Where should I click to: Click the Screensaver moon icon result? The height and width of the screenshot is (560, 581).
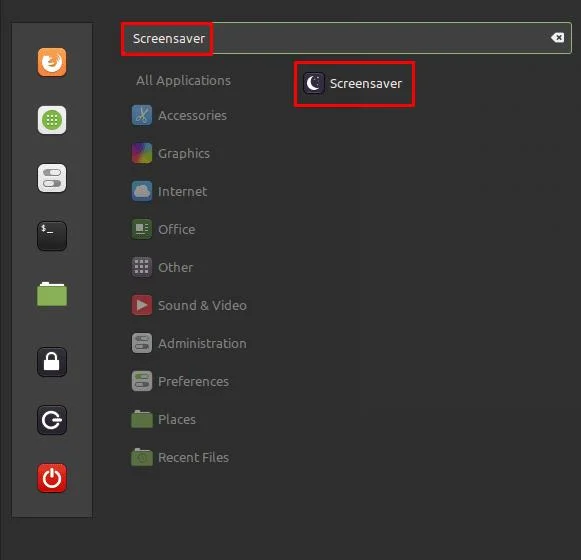tap(313, 83)
